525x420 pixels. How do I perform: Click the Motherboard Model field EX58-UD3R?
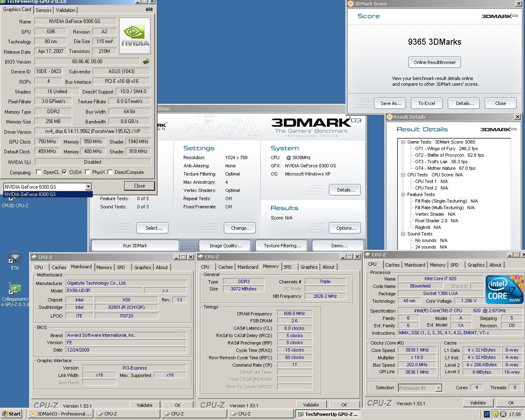click(104, 290)
